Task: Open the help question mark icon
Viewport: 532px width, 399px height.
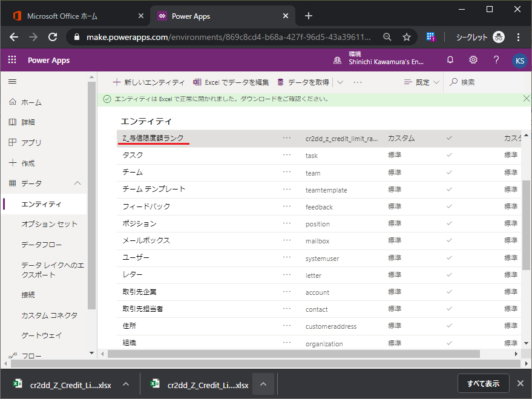Action: point(496,60)
